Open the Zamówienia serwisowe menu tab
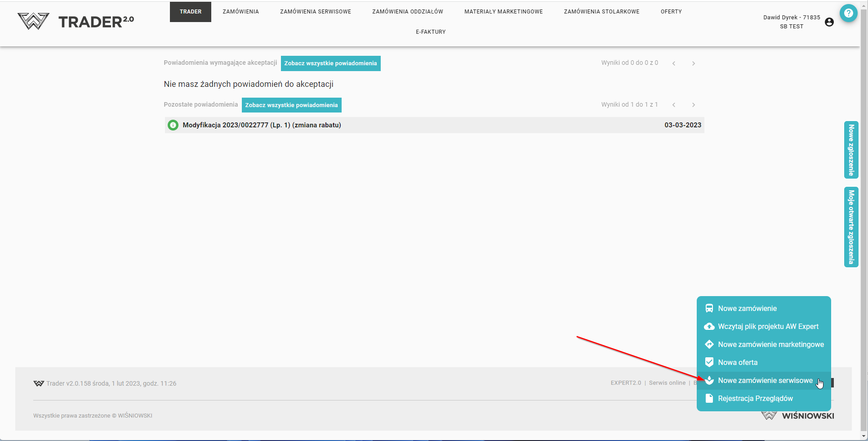The height and width of the screenshot is (441, 868). tap(316, 12)
